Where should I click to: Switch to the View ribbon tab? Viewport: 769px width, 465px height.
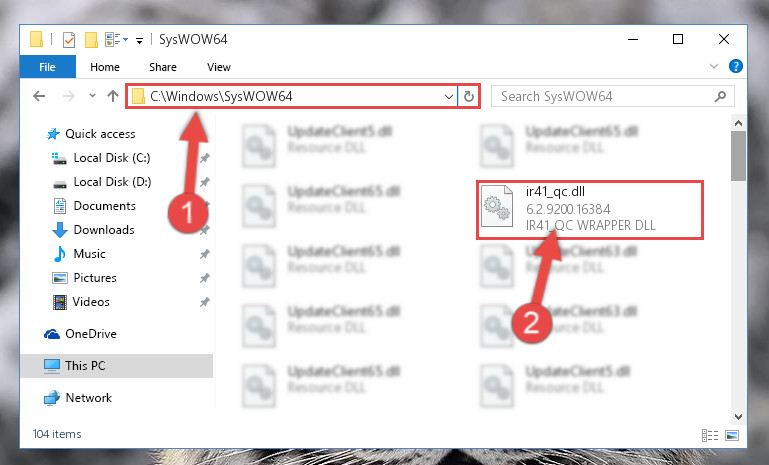click(219, 67)
